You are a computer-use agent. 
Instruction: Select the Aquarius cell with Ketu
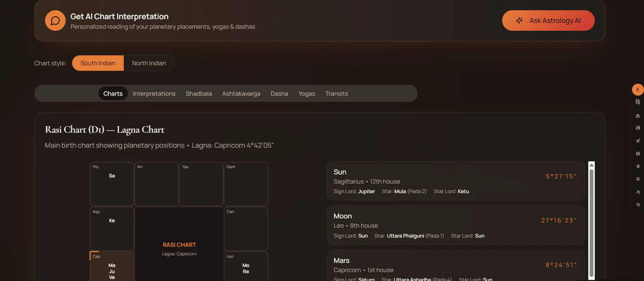click(x=112, y=229)
